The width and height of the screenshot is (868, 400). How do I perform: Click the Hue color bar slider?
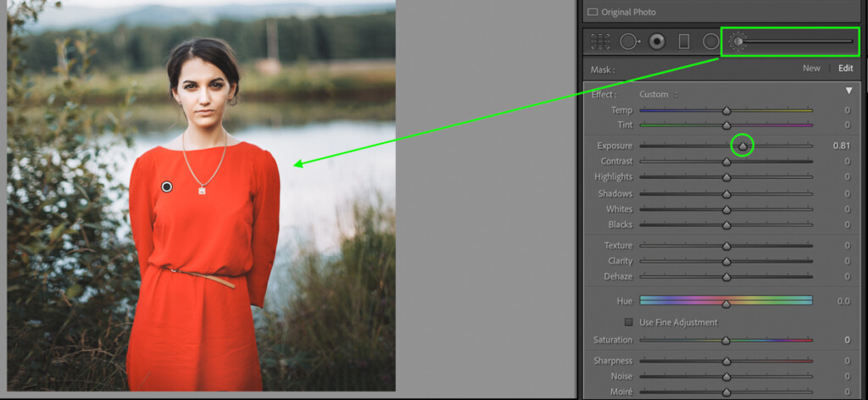click(726, 301)
